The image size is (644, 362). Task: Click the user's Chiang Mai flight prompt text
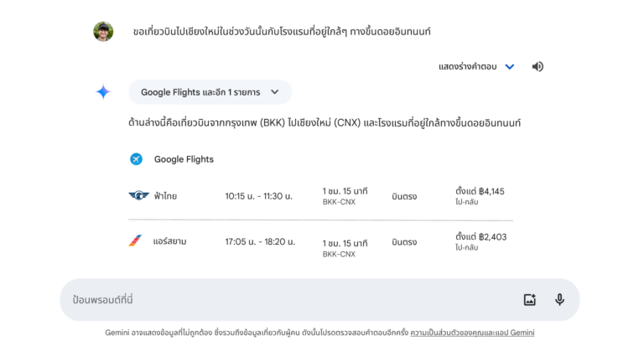pyautogui.click(x=282, y=32)
